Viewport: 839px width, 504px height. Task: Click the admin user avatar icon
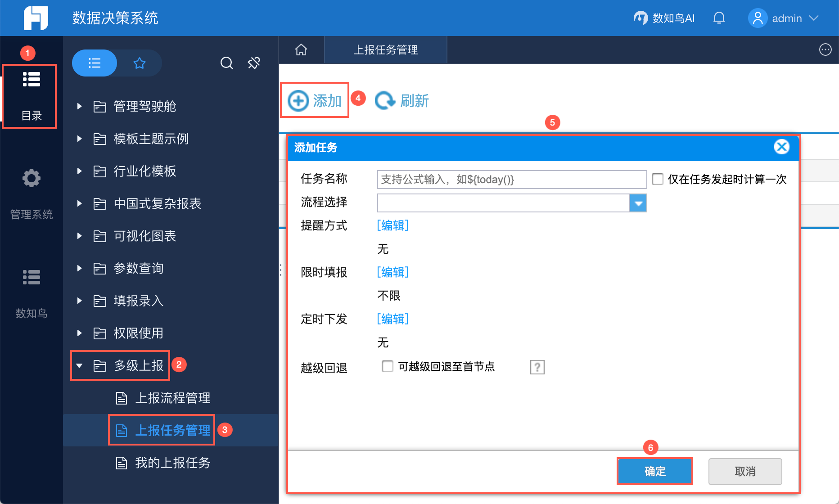coord(758,18)
